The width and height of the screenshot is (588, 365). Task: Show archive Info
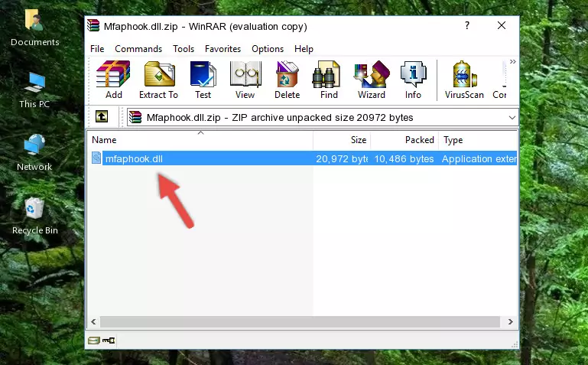pyautogui.click(x=413, y=80)
